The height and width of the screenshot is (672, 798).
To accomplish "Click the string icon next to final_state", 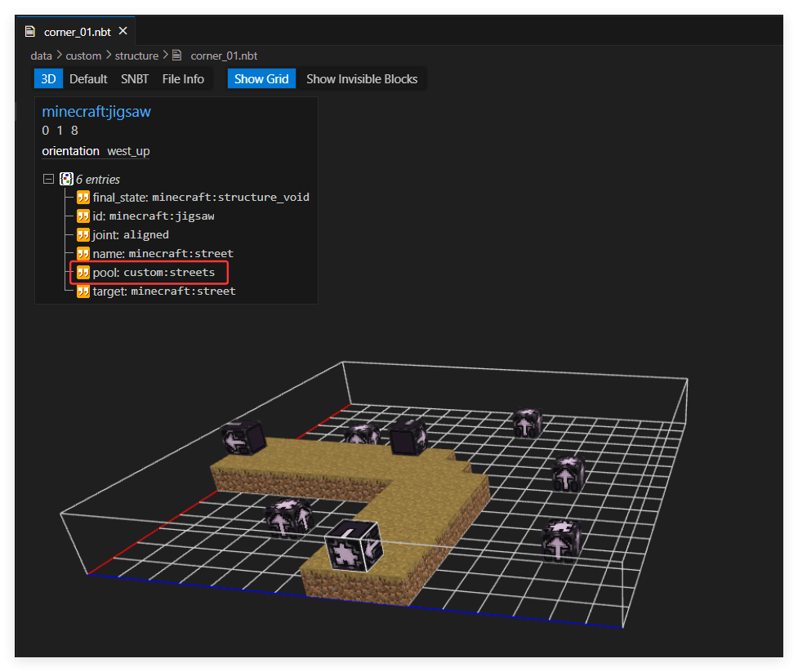I will pos(83,198).
